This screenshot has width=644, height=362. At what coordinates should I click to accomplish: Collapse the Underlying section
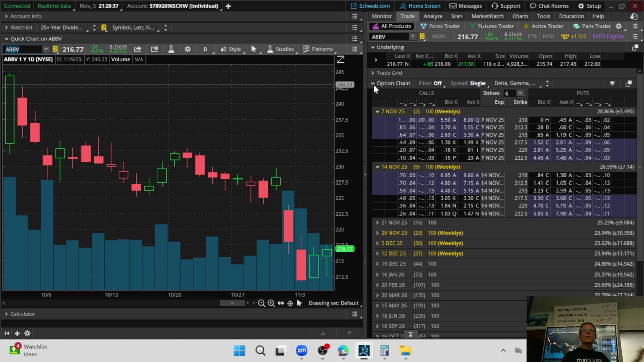373,47
